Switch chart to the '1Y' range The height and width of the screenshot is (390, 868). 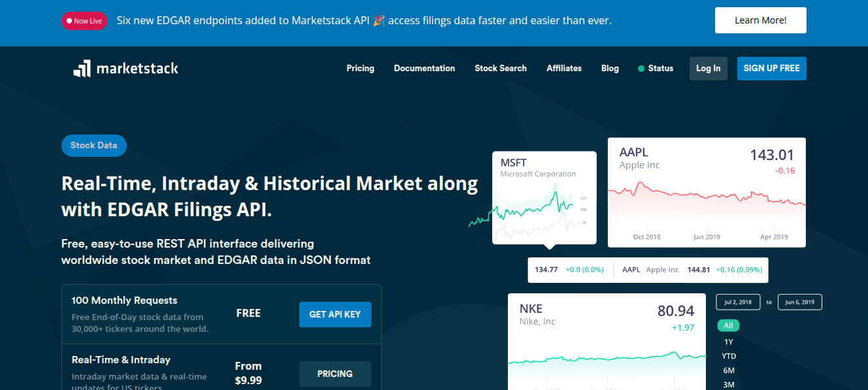(x=728, y=341)
